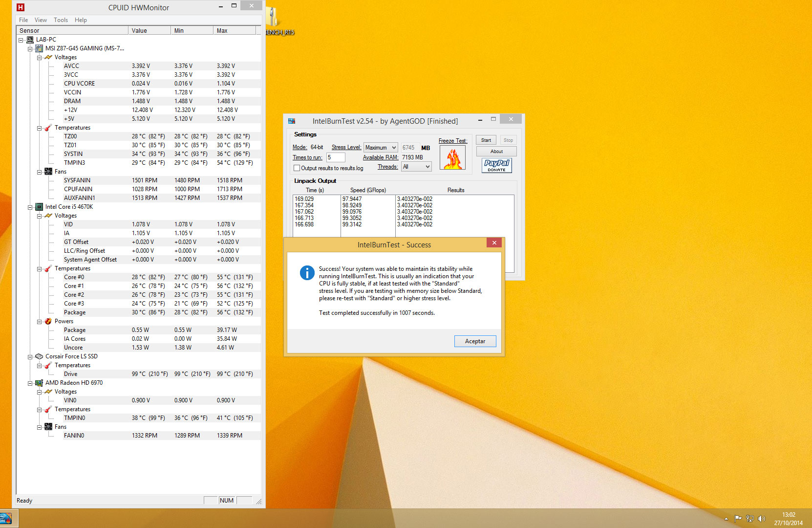Click the info icon in the Success dialog
The width and height of the screenshot is (812, 528).
(307, 273)
